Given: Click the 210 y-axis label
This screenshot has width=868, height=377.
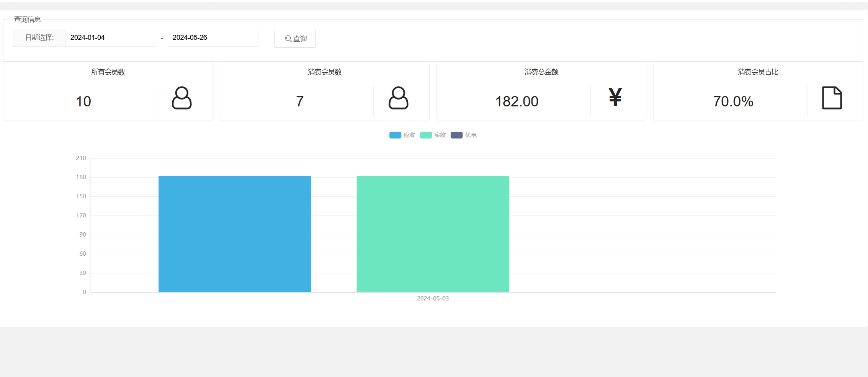Looking at the screenshot, I should [x=81, y=158].
